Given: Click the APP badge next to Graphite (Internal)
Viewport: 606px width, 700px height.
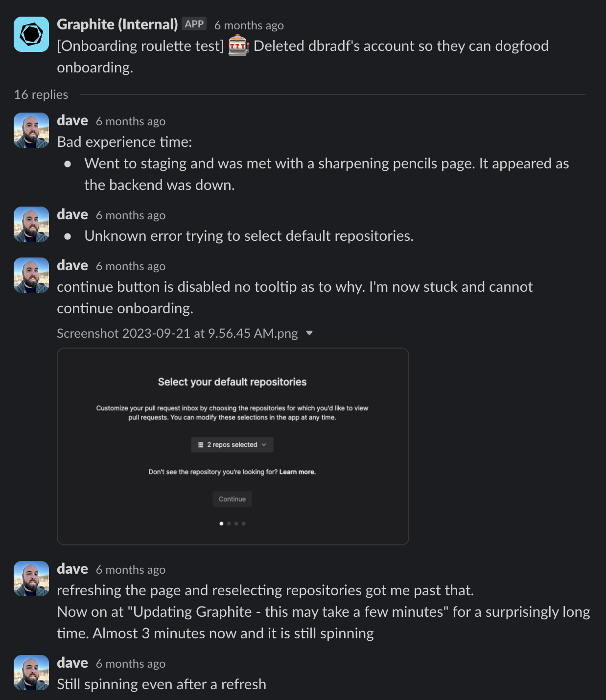Looking at the screenshot, I should pos(193,23).
